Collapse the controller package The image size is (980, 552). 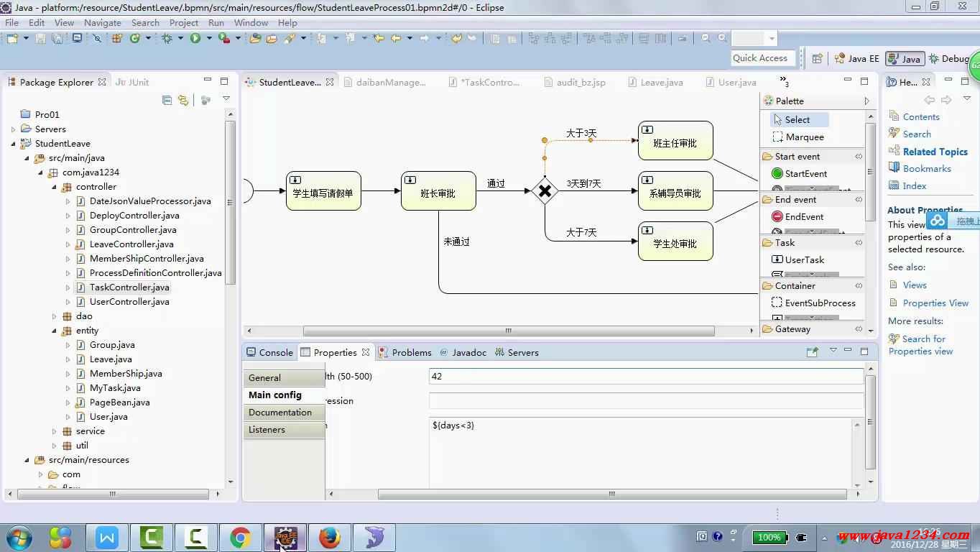54,187
